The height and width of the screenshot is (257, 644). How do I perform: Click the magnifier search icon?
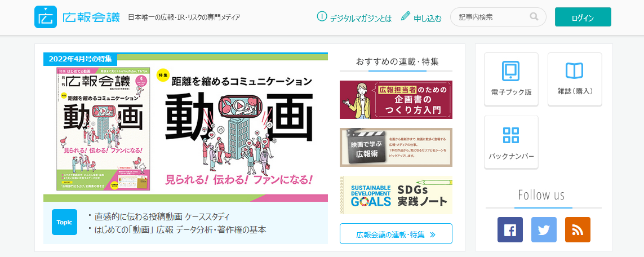534,17
